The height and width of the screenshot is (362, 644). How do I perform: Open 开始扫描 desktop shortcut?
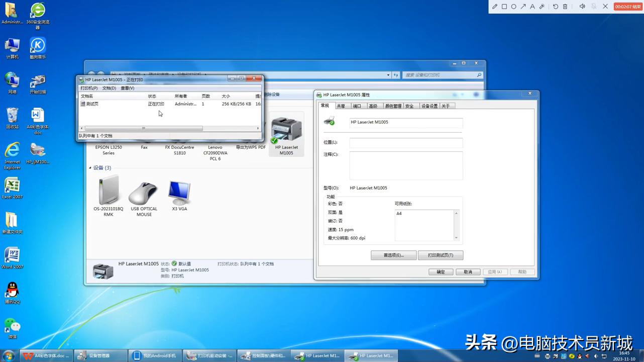point(38,83)
